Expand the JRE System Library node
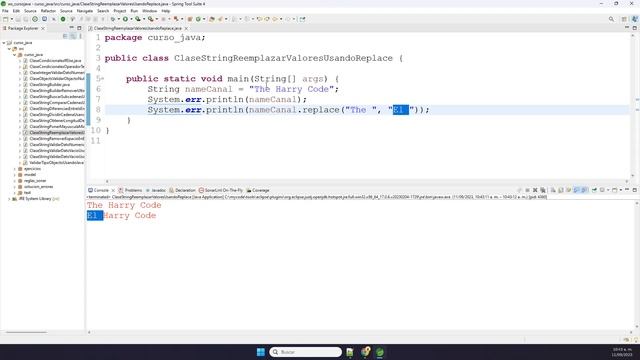The height and width of the screenshot is (360, 640). (9, 199)
